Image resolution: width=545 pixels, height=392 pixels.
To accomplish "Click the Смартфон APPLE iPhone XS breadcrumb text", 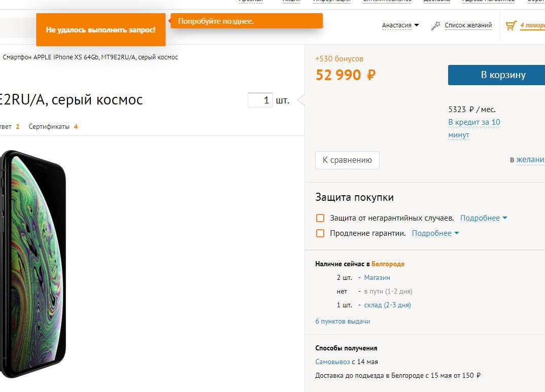I will [90, 57].
